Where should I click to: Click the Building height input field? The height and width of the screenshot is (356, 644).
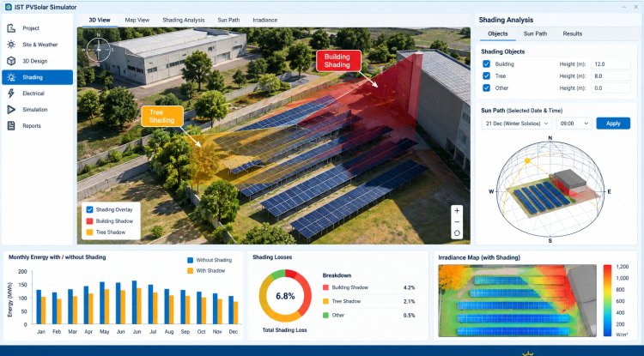click(x=611, y=64)
